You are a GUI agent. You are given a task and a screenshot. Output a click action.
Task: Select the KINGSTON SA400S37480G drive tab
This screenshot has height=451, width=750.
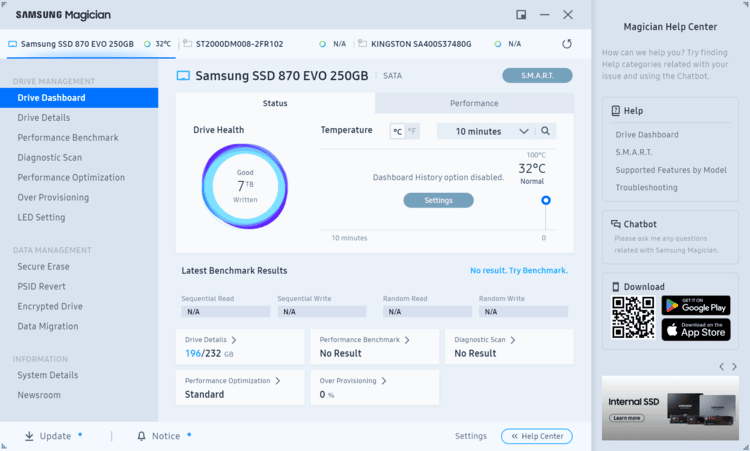pyautogui.click(x=439, y=44)
